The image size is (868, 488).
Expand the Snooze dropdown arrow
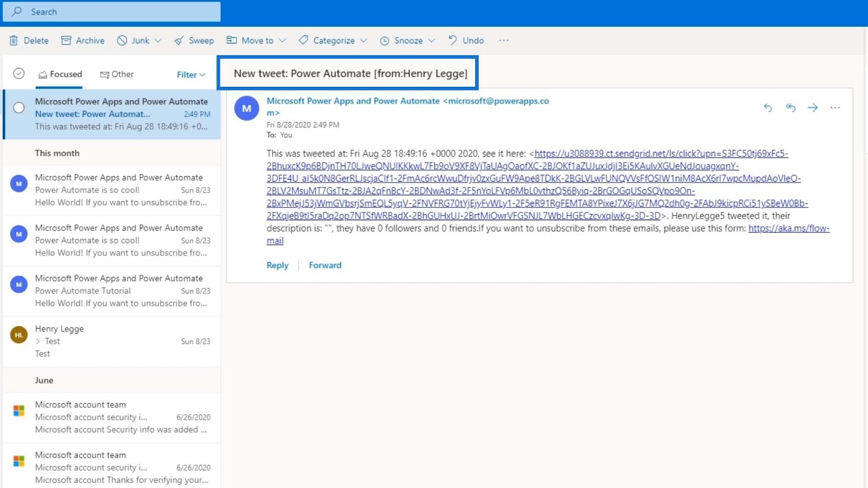pos(432,41)
